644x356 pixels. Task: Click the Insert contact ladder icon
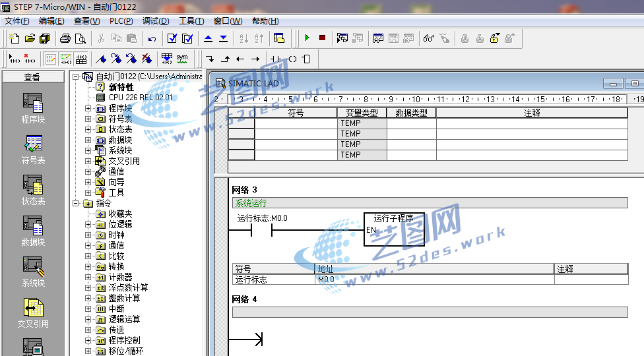point(276,59)
